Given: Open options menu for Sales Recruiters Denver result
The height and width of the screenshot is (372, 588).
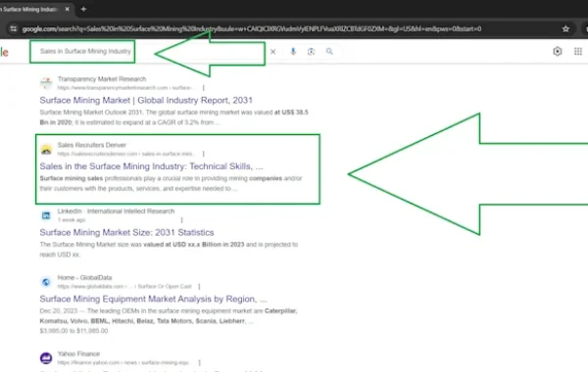Looking at the screenshot, I should [204, 154].
